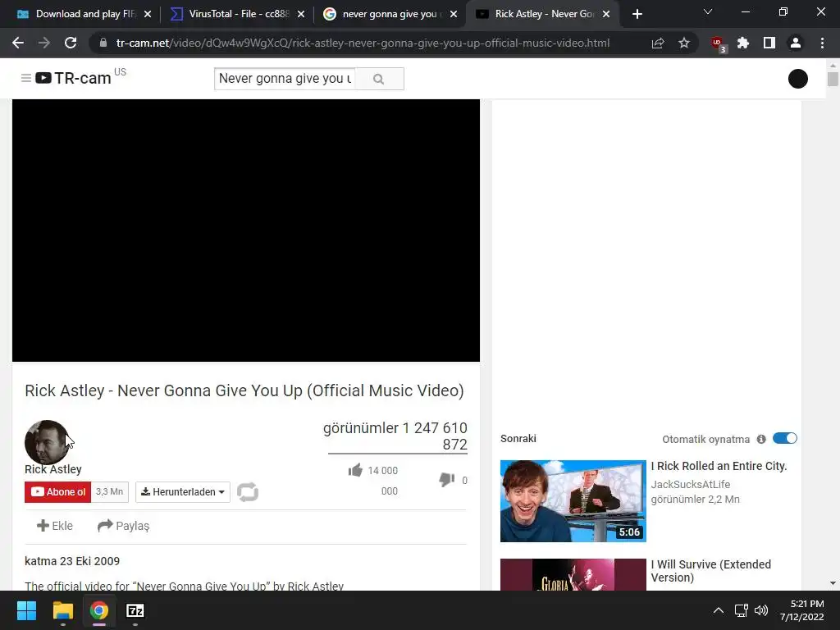The width and height of the screenshot is (840, 630).
Task: Click the video title heading text
Action: point(244,390)
